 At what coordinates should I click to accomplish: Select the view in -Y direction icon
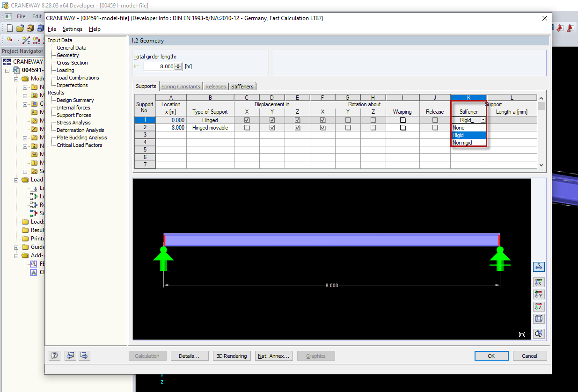[539, 294]
